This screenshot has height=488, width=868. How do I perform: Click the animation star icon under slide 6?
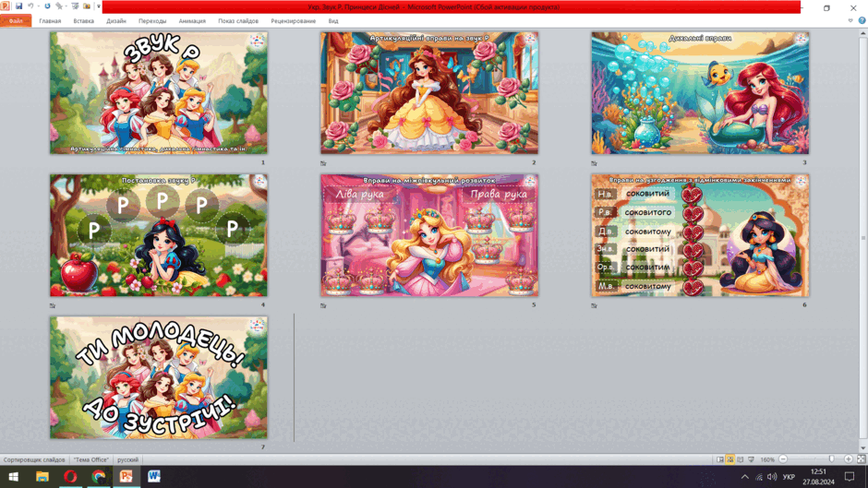tap(594, 305)
